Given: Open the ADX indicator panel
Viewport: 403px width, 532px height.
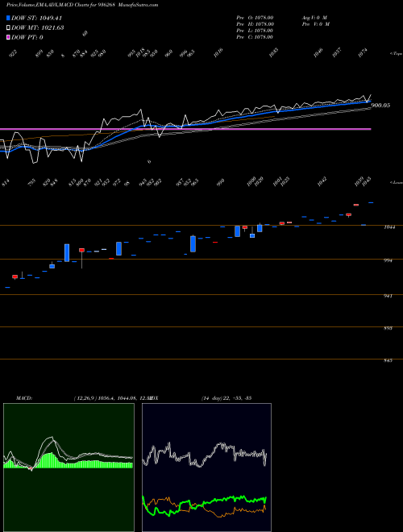Looking at the screenshot, I should (206, 468).
